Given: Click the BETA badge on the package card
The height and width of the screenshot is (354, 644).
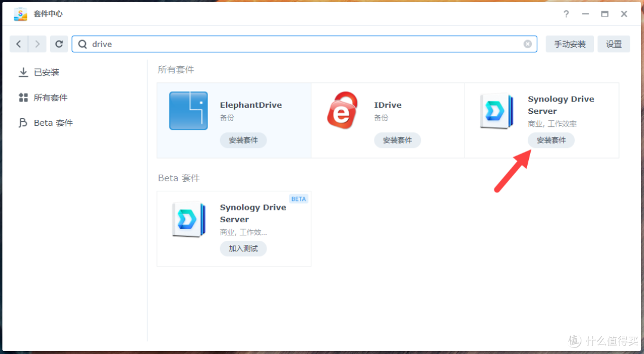Looking at the screenshot, I should click(x=299, y=199).
